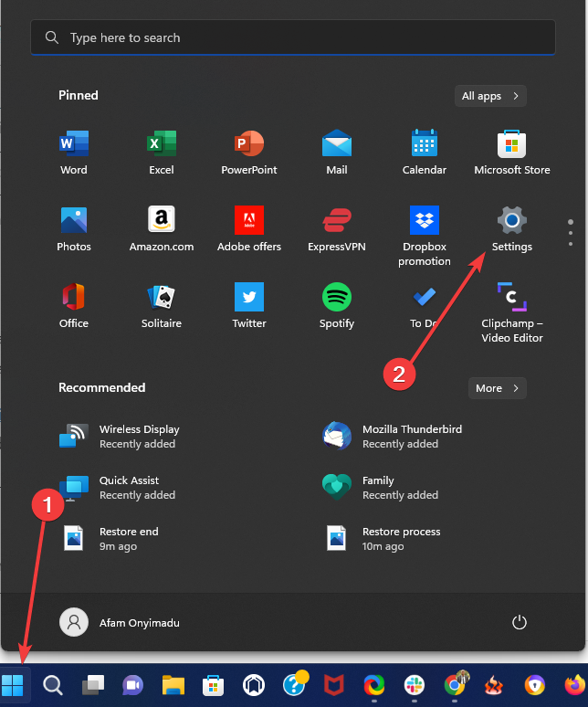Open Get Help taskbar icon with badge
The image size is (588, 707).
tap(294, 685)
